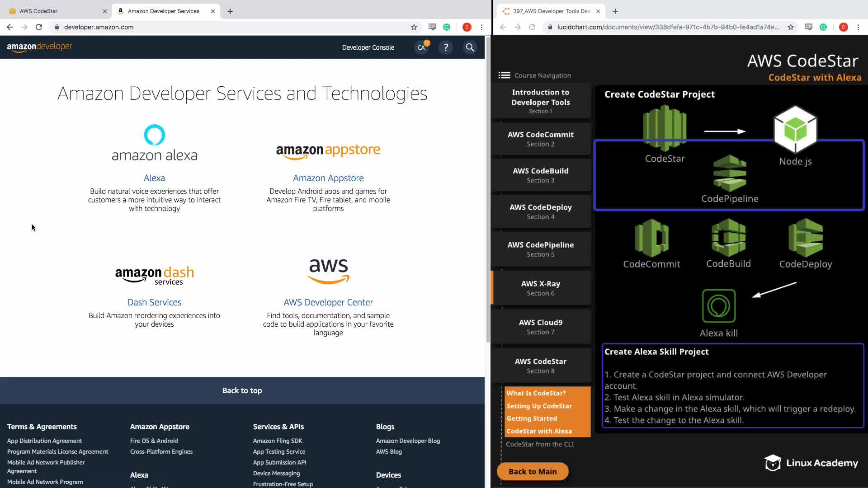
Task: Click Back to top bar
Action: pyautogui.click(x=242, y=390)
